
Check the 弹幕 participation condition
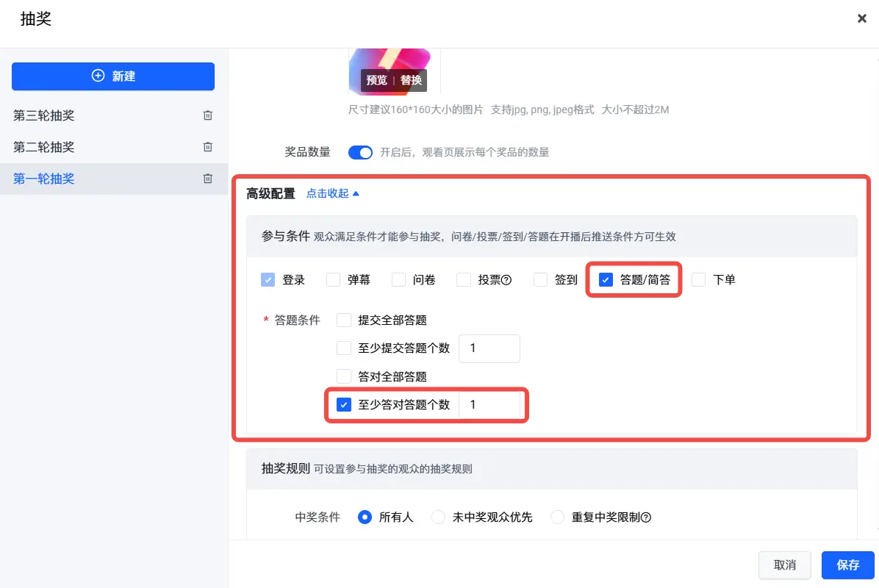tap(333, 280)
